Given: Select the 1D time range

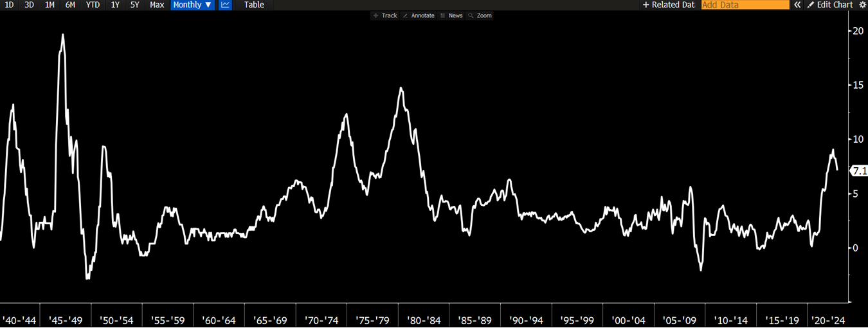Looking at the screenshot, I should [x=9, y=5].
